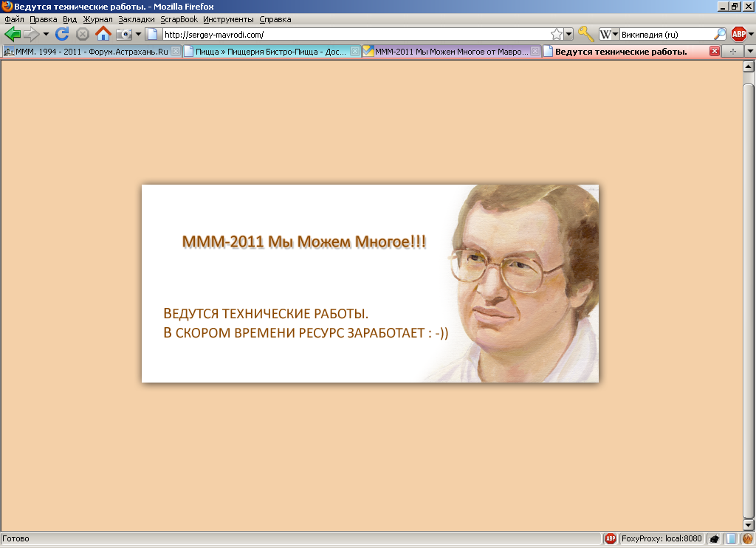Screen dimensions: 756x548
Task: Open the Инструменты menu
Action: (x=228, y=19)
